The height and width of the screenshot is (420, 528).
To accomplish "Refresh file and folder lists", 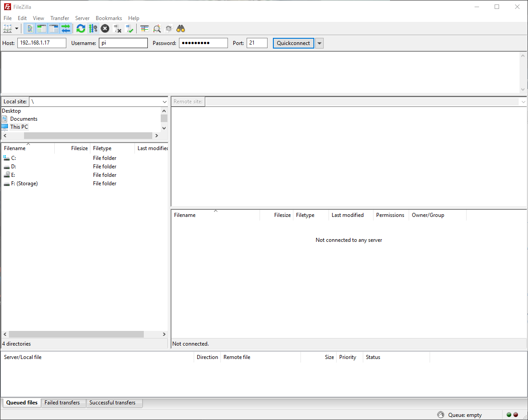I will point(81,29).
